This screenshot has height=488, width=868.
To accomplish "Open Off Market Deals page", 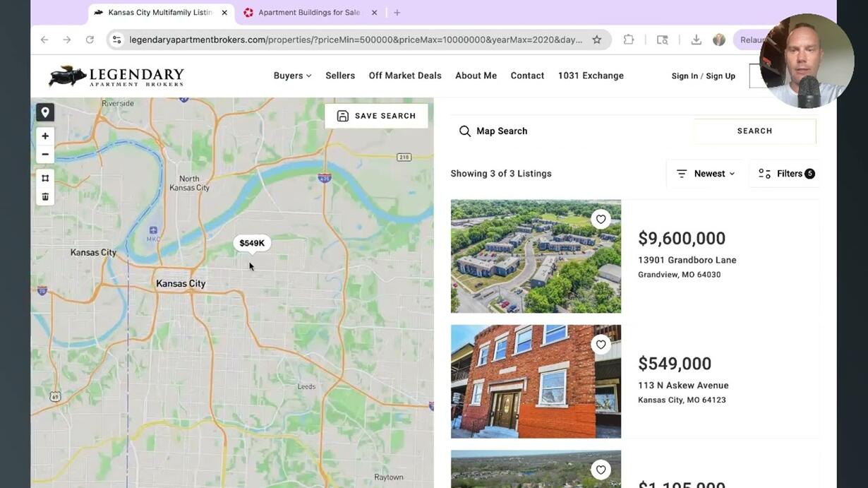I will click(405, 76).
